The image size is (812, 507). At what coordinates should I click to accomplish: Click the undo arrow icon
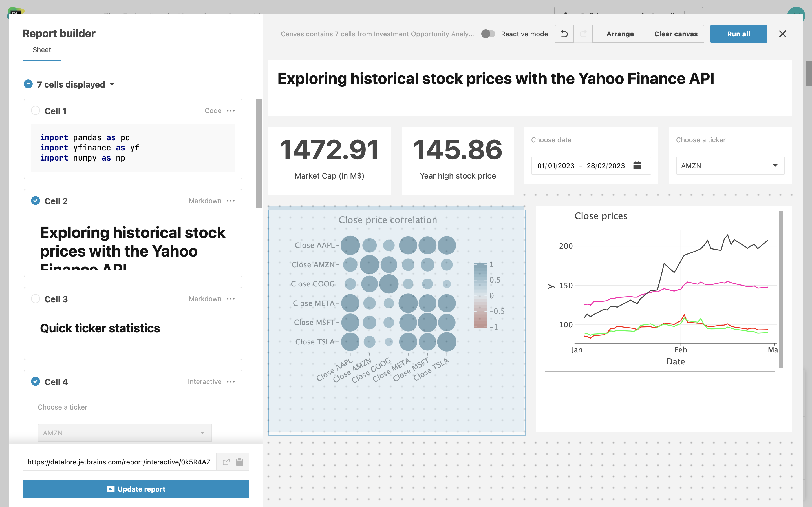[564, 34]
